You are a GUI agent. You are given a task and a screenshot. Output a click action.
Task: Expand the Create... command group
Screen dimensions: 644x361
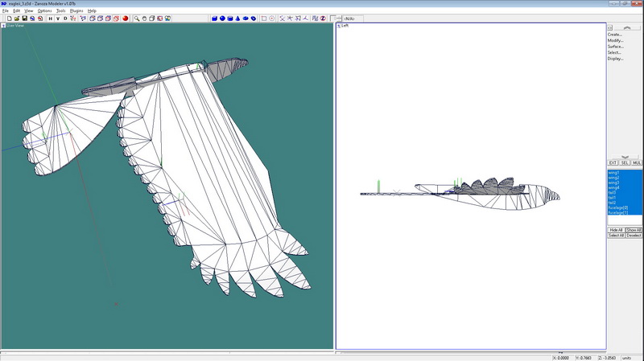(615, 34)
